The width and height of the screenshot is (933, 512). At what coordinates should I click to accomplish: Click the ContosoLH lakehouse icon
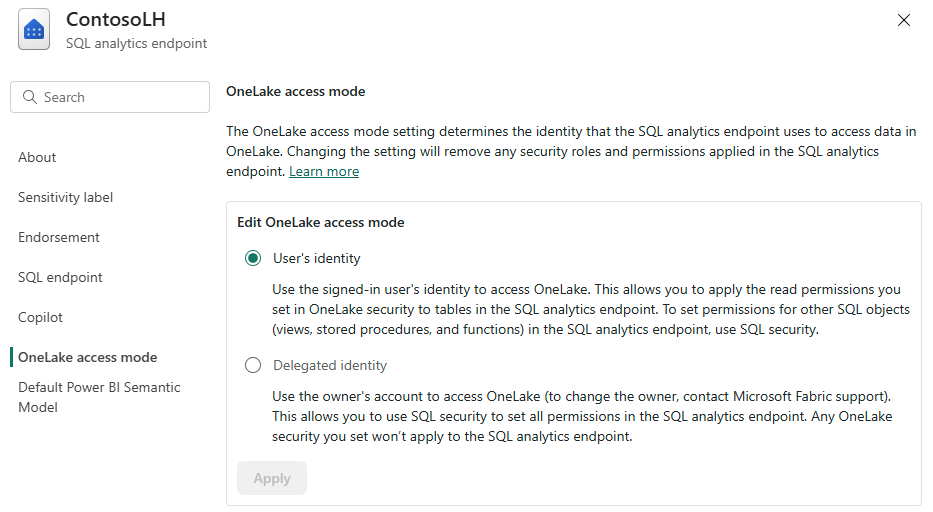(x=34, y=30)
